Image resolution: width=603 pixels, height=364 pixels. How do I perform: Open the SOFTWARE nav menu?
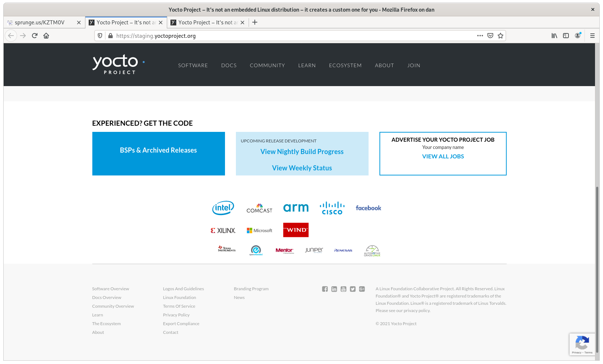tap(193, 65)
